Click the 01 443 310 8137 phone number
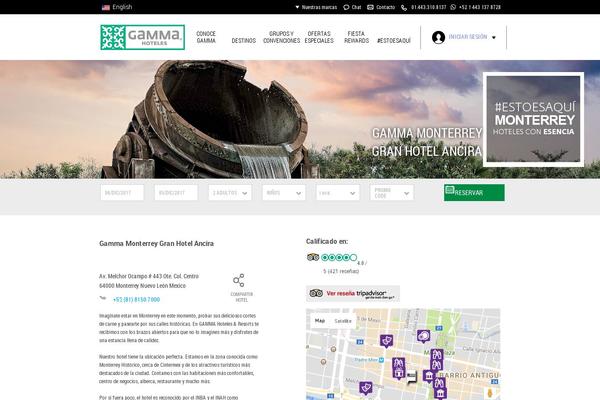 tap(429, 7)
